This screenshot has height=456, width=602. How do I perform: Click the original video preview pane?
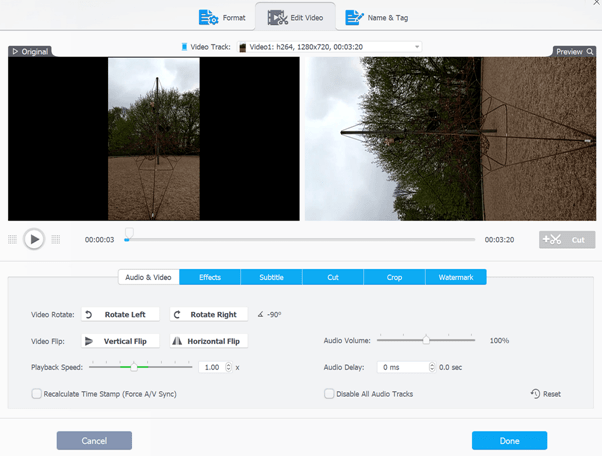tap(154, 139)
